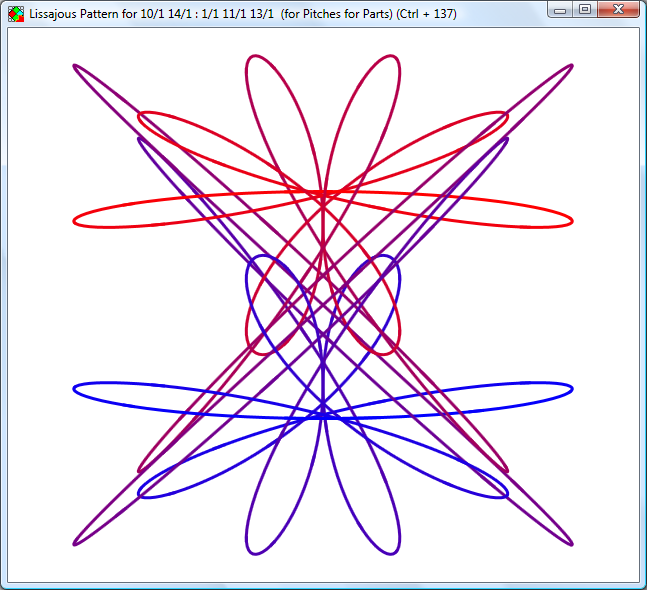Click the upper crossing point where red curves converge
This screenshot has height=590, width=647.
(323, 193)
